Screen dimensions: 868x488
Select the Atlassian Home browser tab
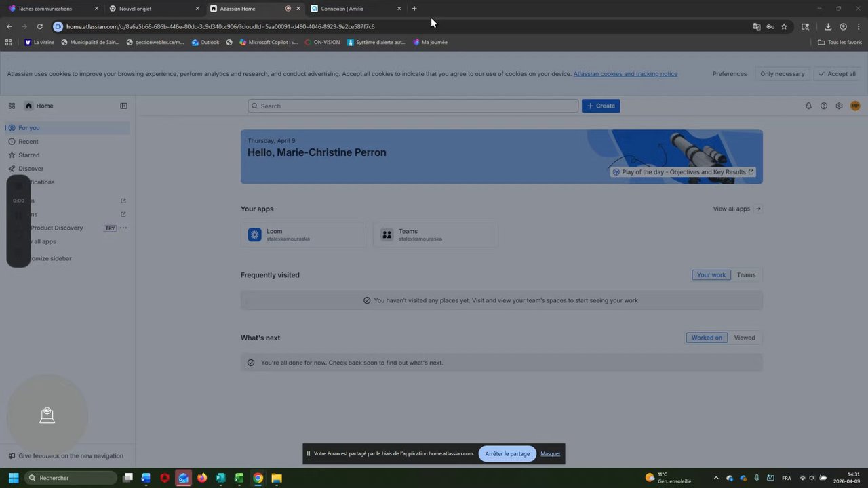[255, 9]
